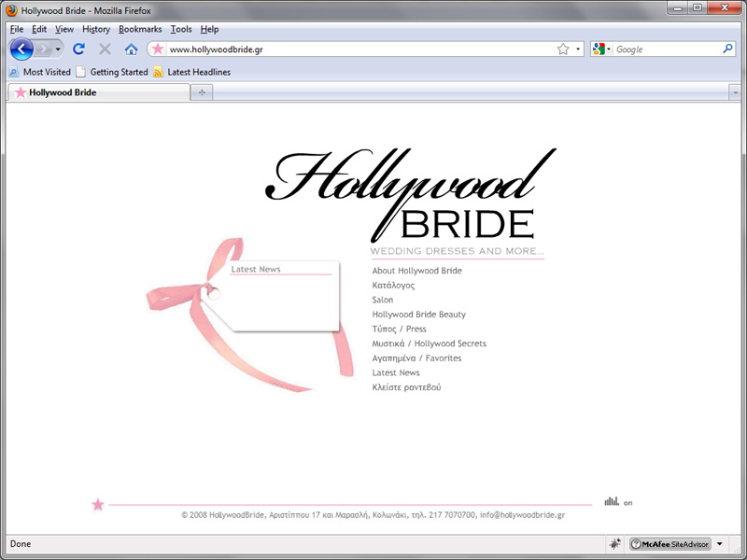This screenshot has width=747, height=560.
Task: Click the Firefox icon in the title bar
Action: pyautogui.click(x=11, y=10)
